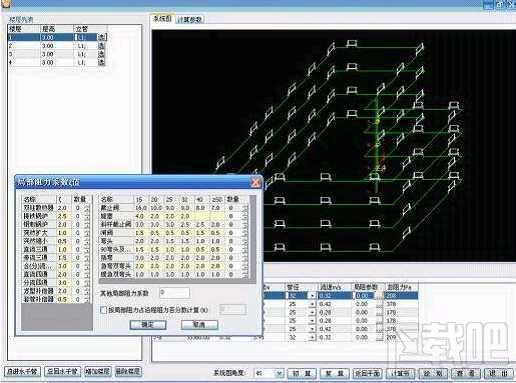The height and width of the screenshot is (383, 516).
Task: Adjust quantity stepper for 直流四通 row
Action: tap(88, 275)
